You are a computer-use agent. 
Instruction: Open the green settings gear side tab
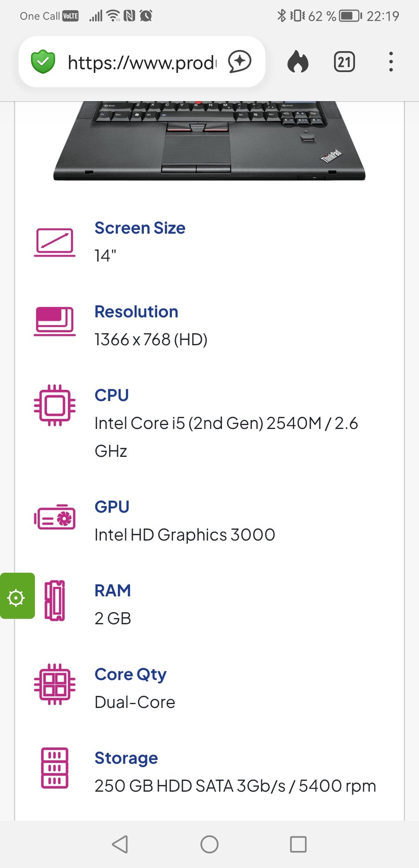pyautogui.click(x=17, y=596)
